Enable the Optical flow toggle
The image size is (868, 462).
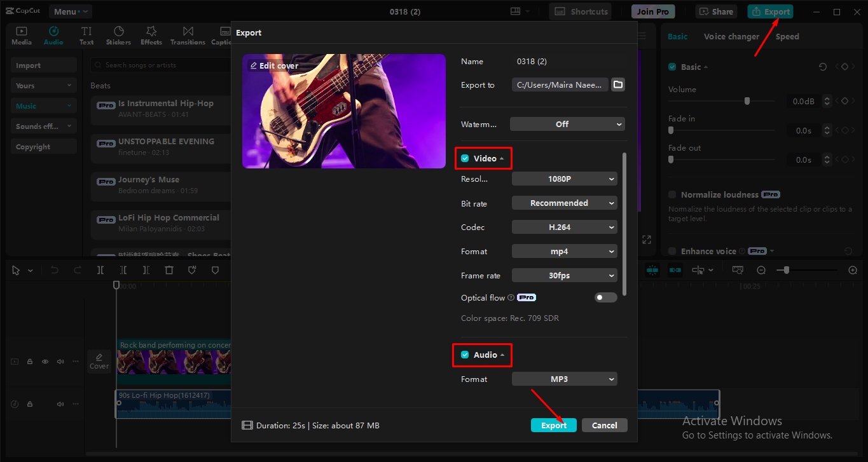pyautogui.click(x=605, y=297)
